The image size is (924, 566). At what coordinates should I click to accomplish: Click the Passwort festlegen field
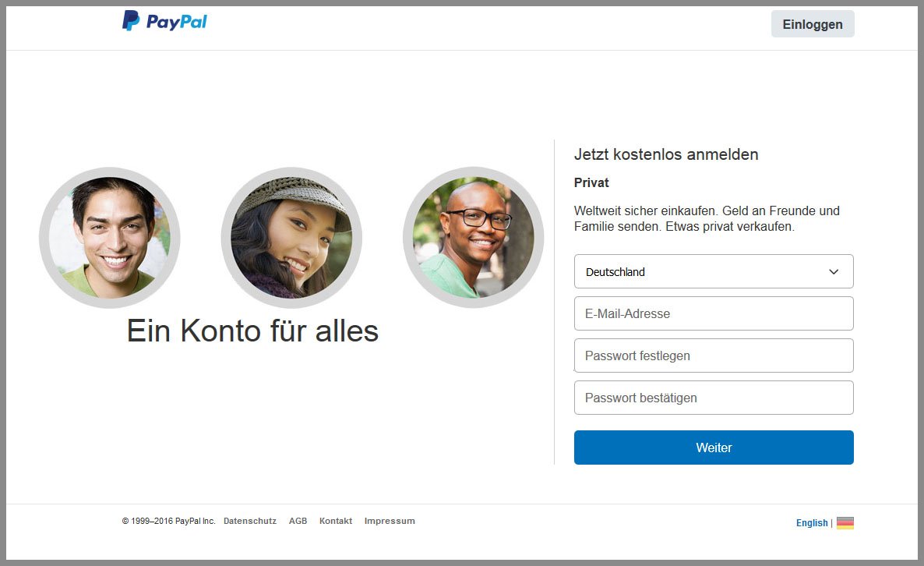pyautogui.click(x=714, y=356)
